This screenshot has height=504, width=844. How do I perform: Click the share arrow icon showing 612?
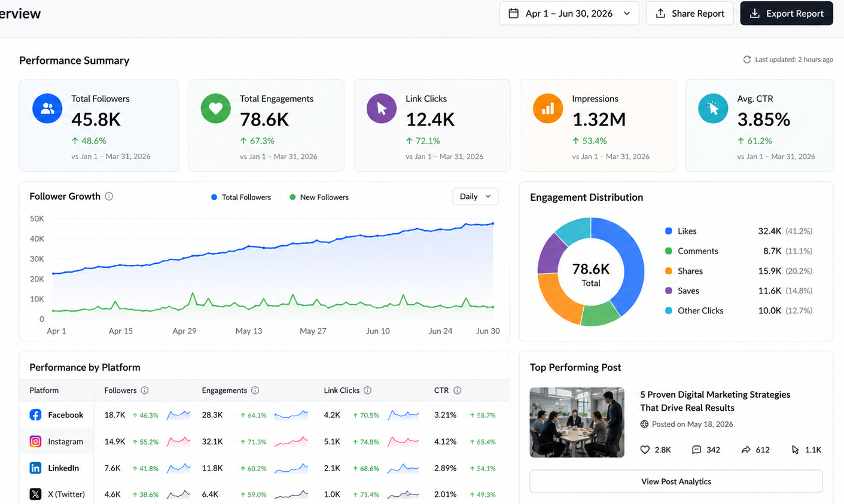pos(746,450)
